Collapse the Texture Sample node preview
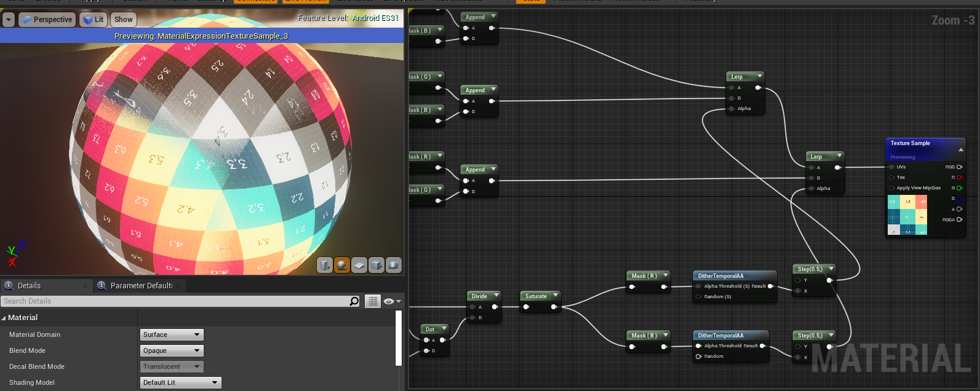980x391 pixels. pos(960,149)
